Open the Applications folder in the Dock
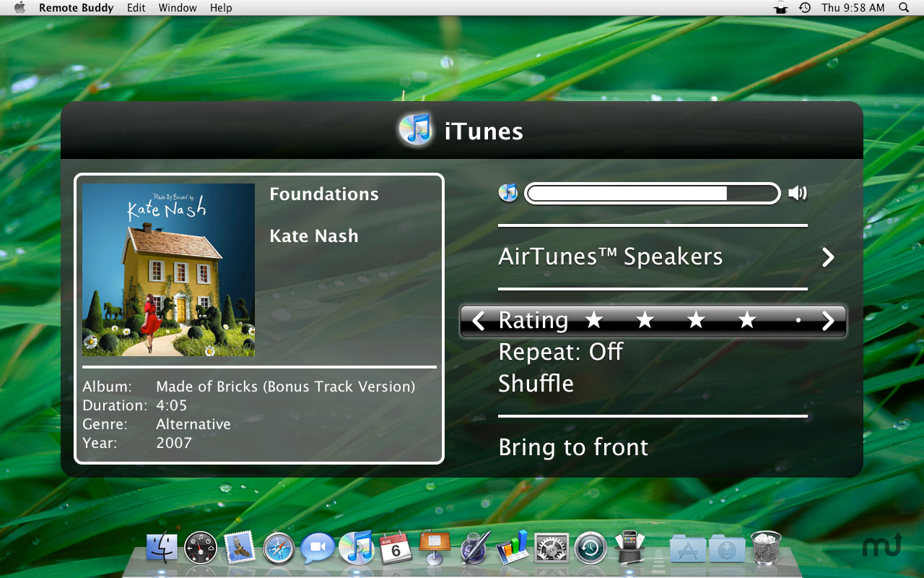Viewport: 924px width, 578px height. [x=688, y=549]
